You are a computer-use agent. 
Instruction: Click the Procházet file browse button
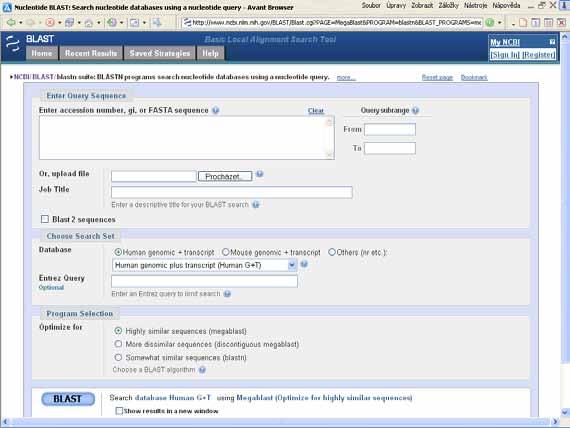[x=225, y=177]
